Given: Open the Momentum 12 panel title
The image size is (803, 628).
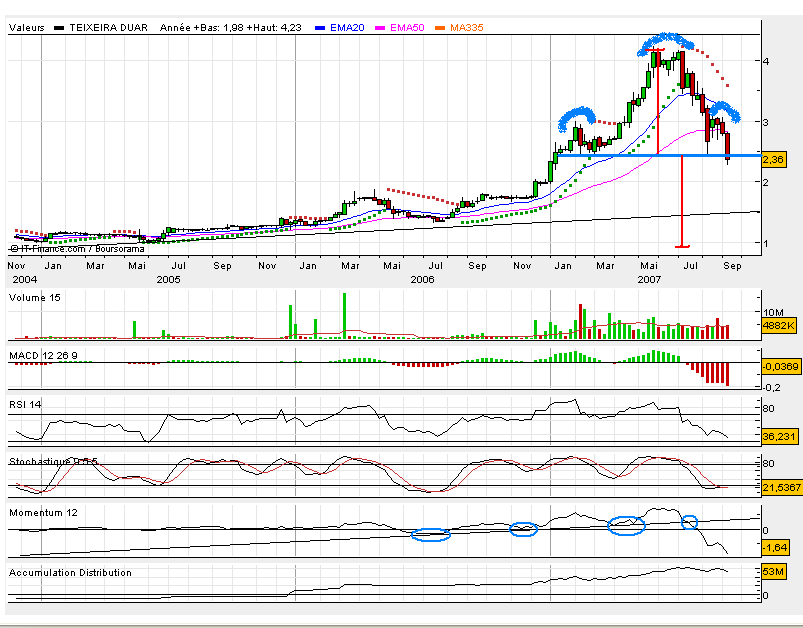Looking at the screenshot, I should [x=41, y=512].
